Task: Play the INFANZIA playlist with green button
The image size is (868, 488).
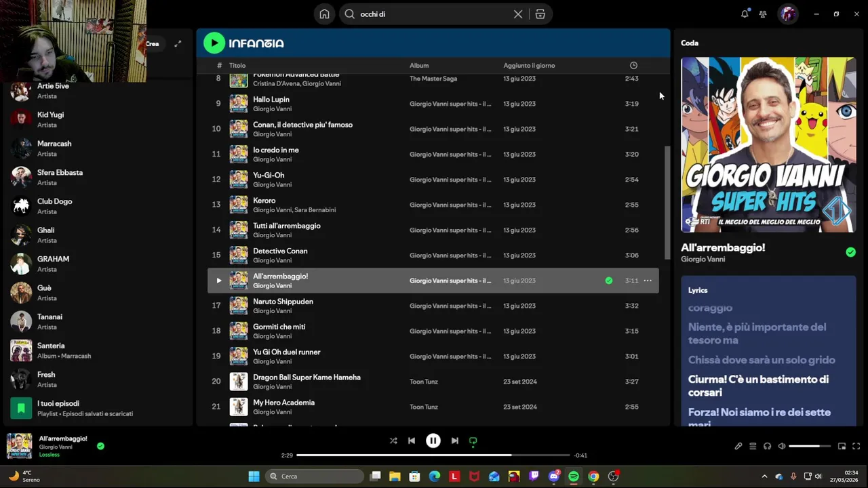Action: pos(214,43)
